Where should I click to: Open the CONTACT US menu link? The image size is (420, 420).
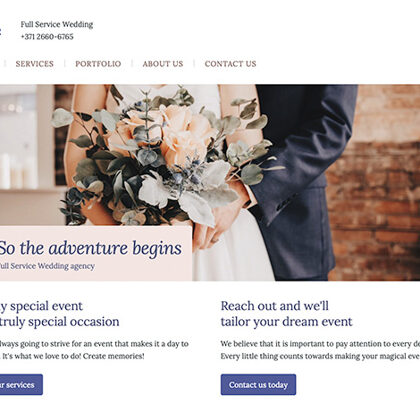(x=230, y=64)
